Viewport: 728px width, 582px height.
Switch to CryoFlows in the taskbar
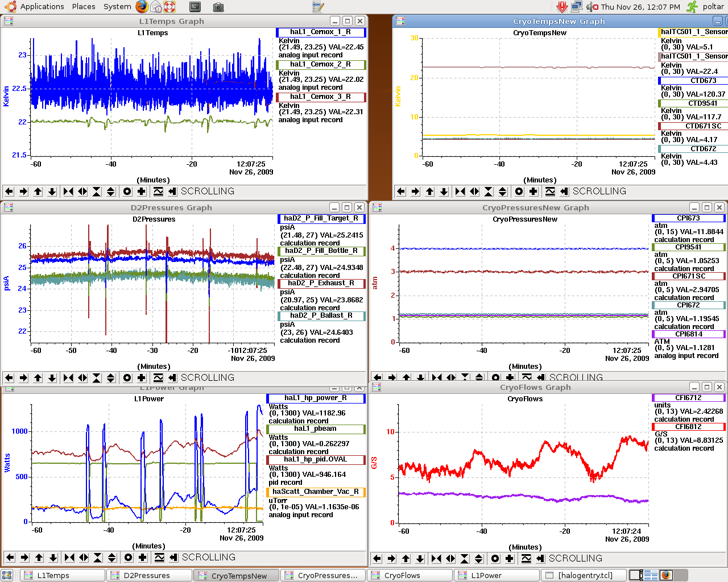[410, 575]
